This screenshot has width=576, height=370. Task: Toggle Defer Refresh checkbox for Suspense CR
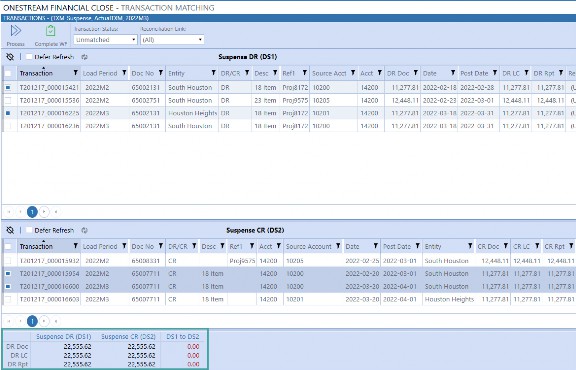point(29,230)
